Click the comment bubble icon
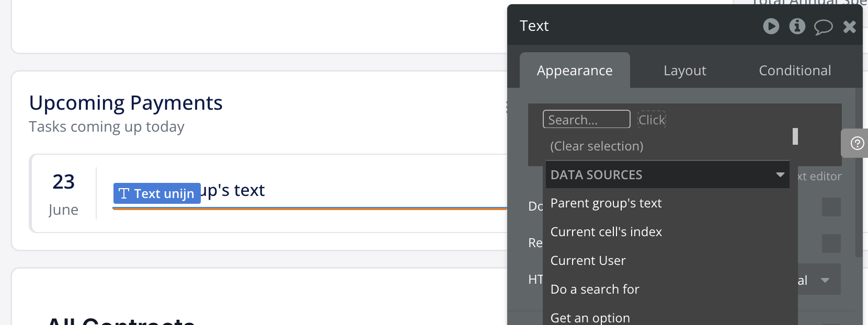 pos(823,27)
